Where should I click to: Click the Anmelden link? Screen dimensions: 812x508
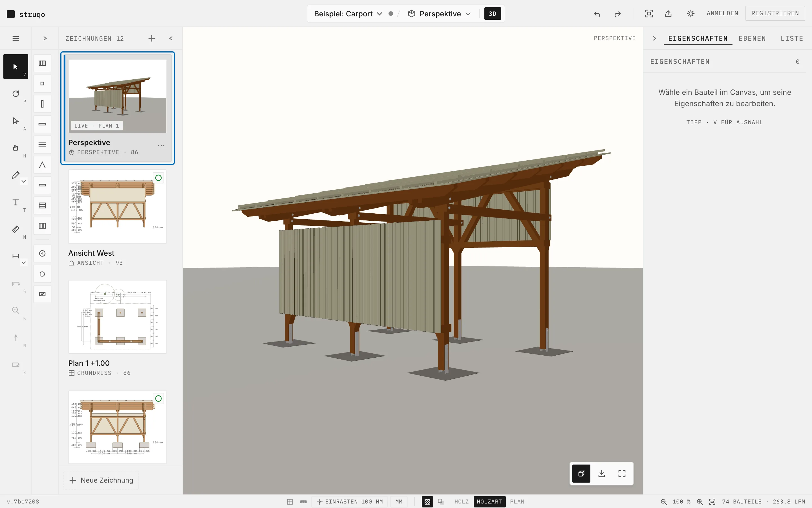pos(722,13)
